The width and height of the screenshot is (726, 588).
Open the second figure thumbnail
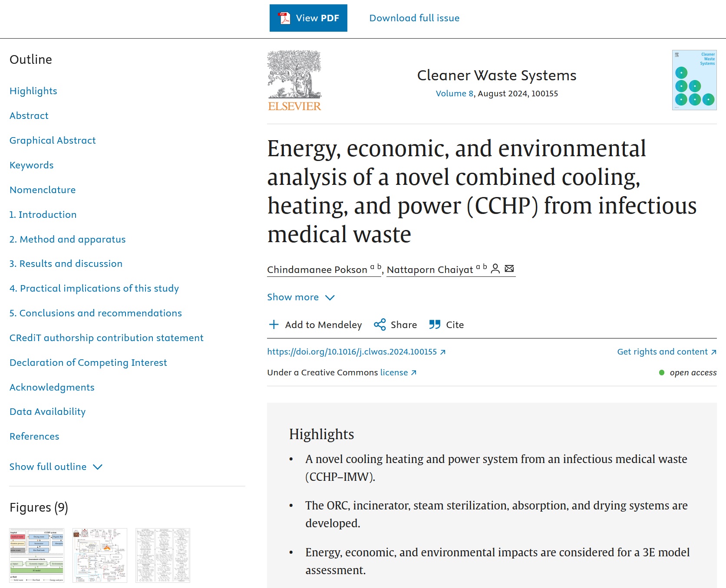[x=100, y=555]
